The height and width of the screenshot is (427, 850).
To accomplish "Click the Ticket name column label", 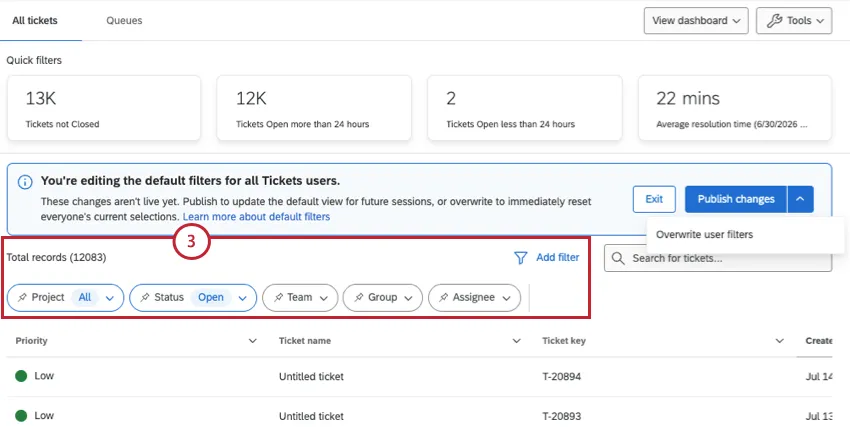I will (x=305, y=341).
